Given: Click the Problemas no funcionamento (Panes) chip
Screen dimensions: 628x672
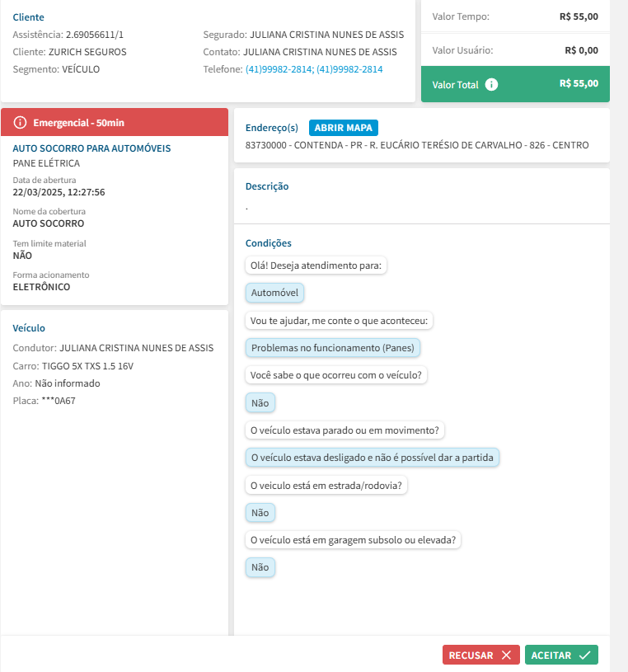Looking at the screenshot, I should click(x=333, y=348).
